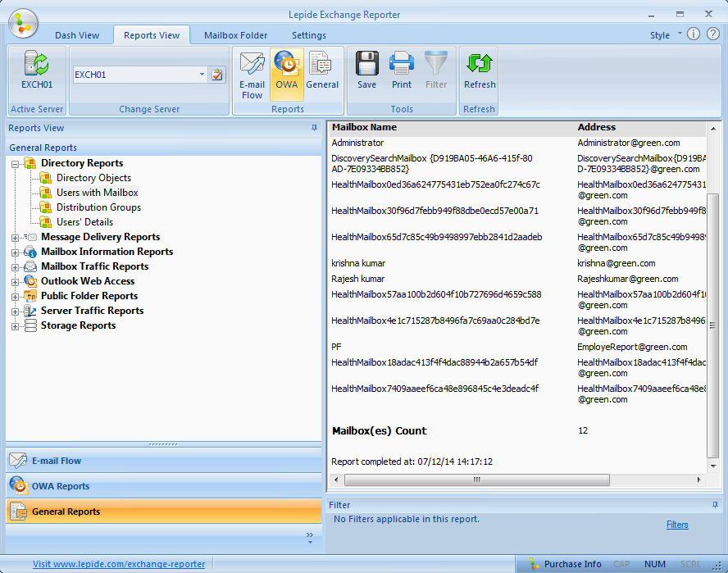The image size is (728, 573).
Task: Open Users' Details report
Action: click(85, 222)
